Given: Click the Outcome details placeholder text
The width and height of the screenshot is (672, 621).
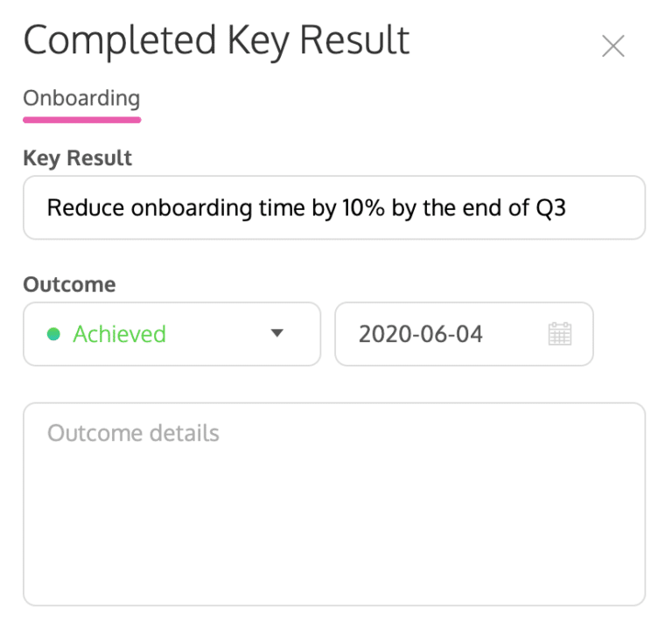Looking at the screenshot, I should tap(133, 433).
